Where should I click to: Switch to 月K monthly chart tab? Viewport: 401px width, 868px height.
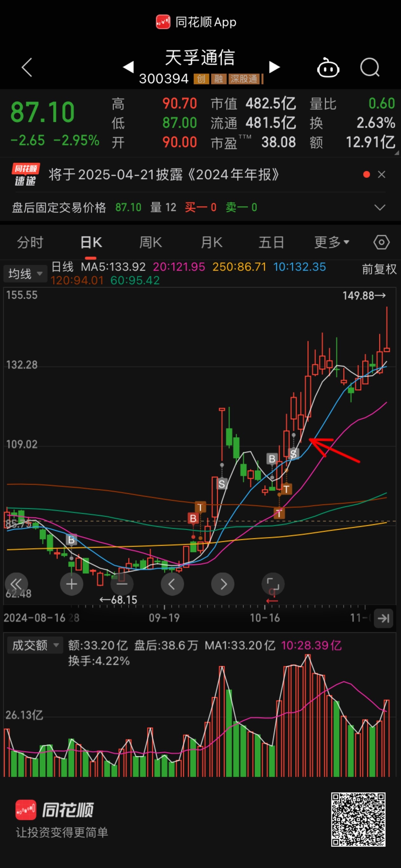[x=212, y=242]
